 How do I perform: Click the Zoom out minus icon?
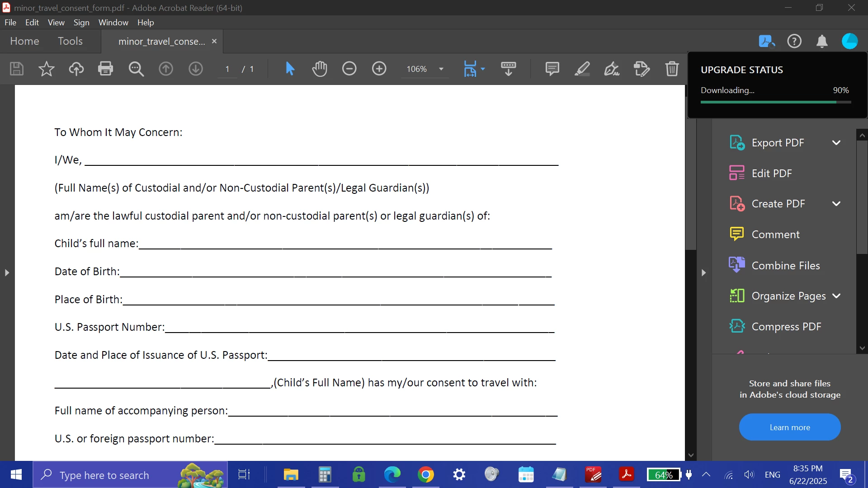(349, 69)
